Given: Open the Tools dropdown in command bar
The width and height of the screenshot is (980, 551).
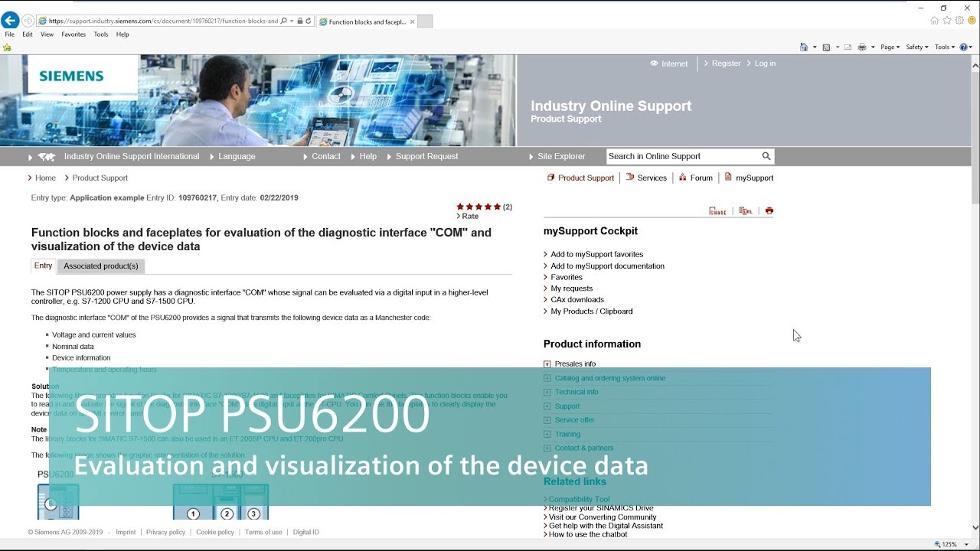Looking at the screenshot, I should 946,47.
